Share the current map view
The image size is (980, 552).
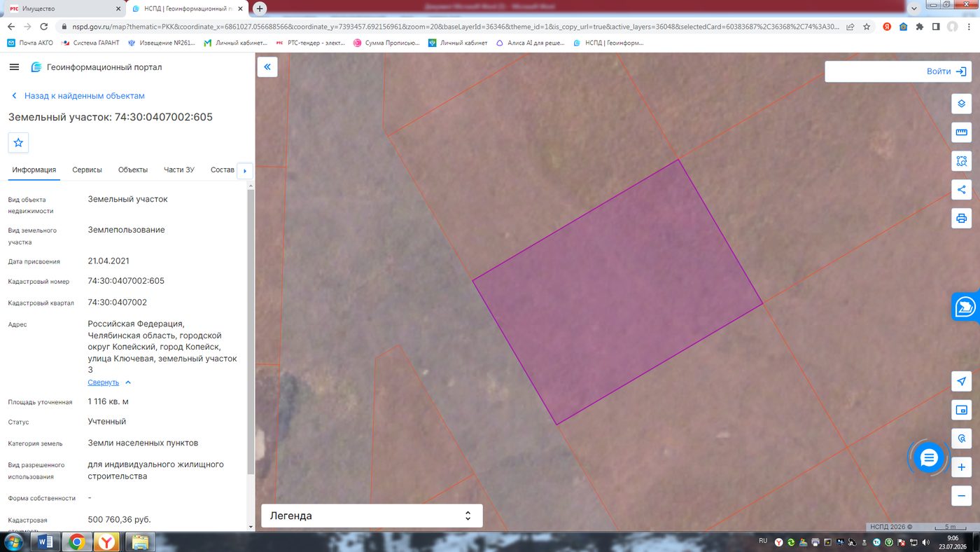click(x=961, y=189)
